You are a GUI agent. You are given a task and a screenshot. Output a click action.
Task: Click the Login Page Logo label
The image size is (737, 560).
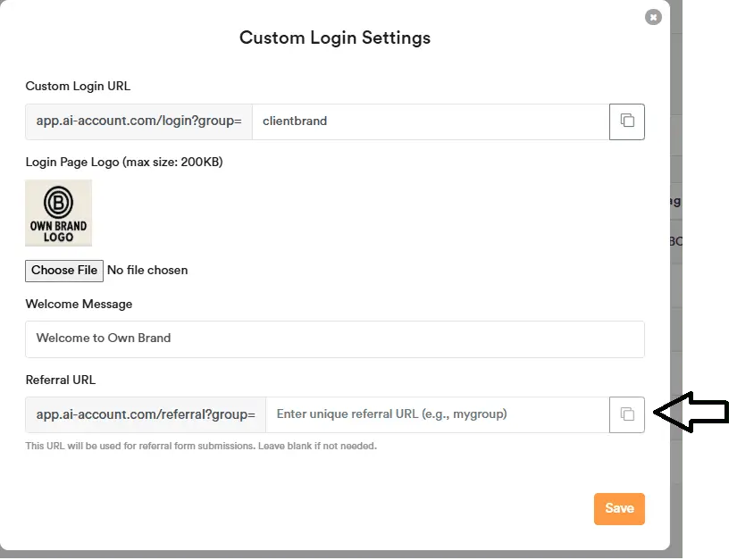click(123, 163)
